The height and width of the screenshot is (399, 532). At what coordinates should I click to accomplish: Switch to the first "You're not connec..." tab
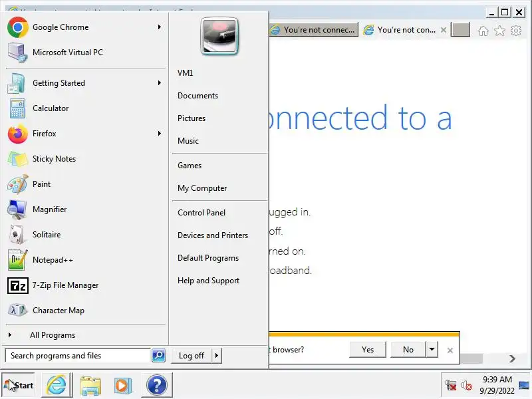[314, 30]
